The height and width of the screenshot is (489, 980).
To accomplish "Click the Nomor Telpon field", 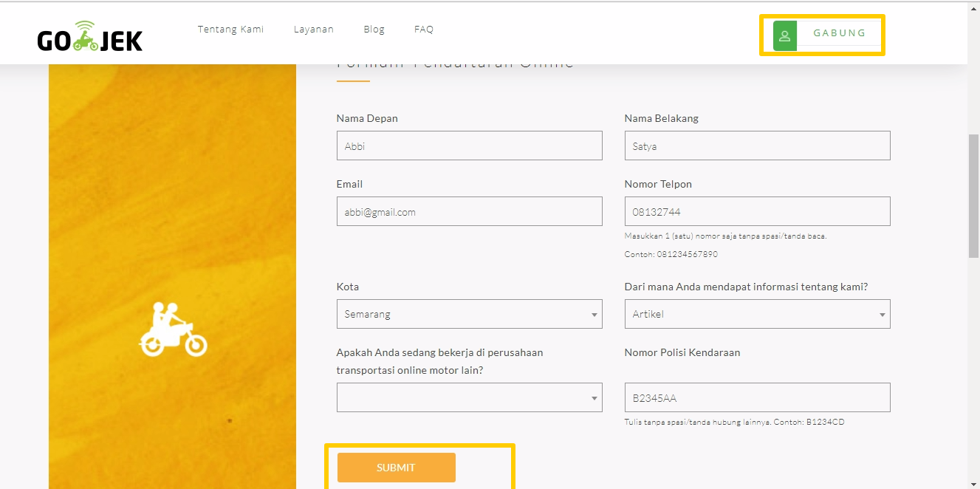I will 756,211.
